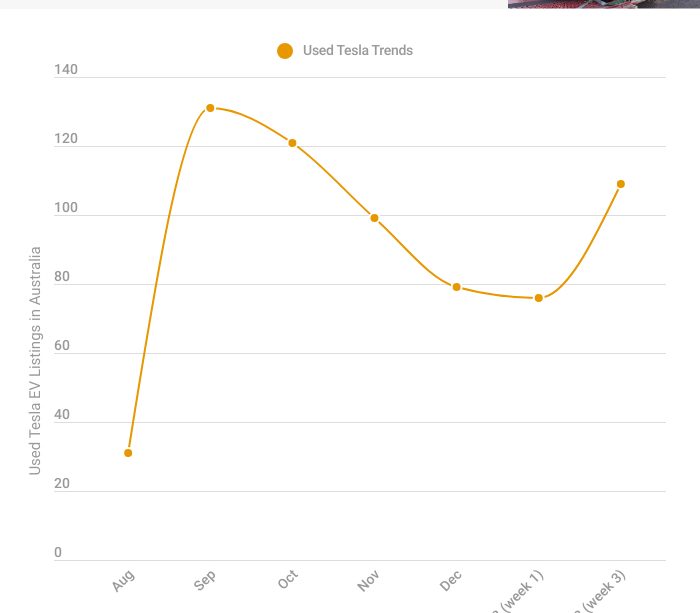Click the orange legend circle marker
Image resolution: width=700 pixels, height=613 pixels.
(285, 51)
